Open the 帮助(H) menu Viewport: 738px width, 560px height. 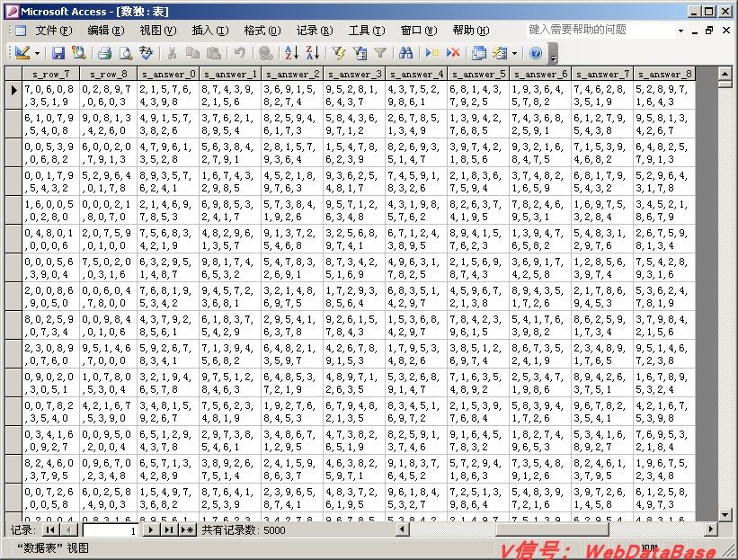point(471,31)
